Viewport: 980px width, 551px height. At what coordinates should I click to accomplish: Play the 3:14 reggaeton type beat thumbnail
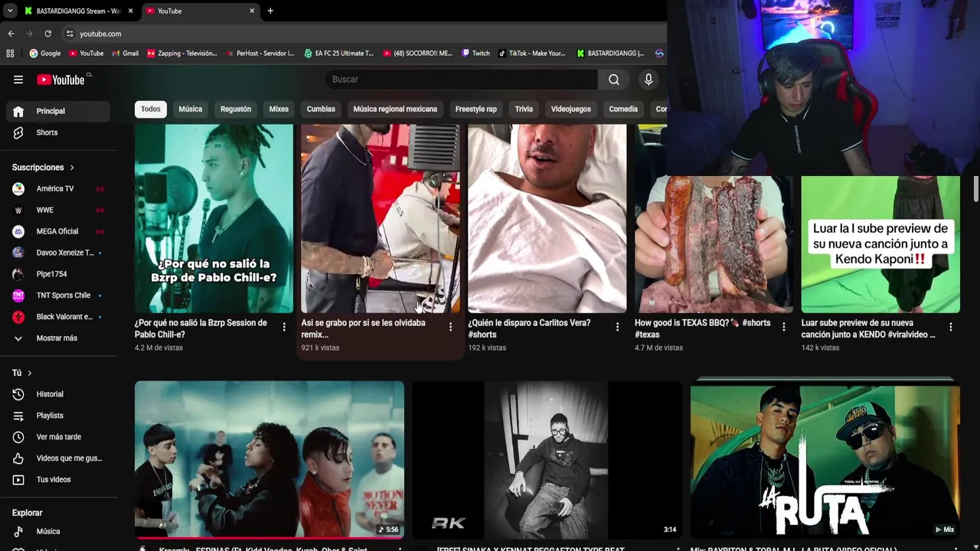pos(547,460)
